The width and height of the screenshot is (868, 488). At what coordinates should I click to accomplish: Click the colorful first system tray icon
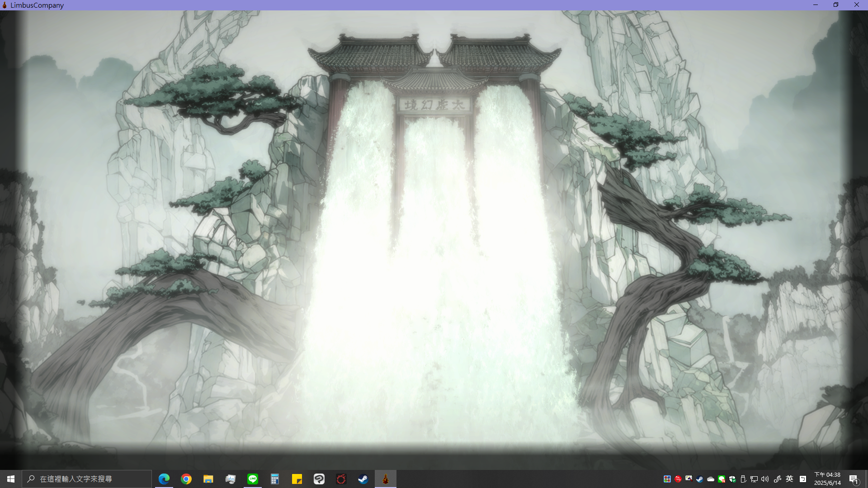click(x=667, y=479)
